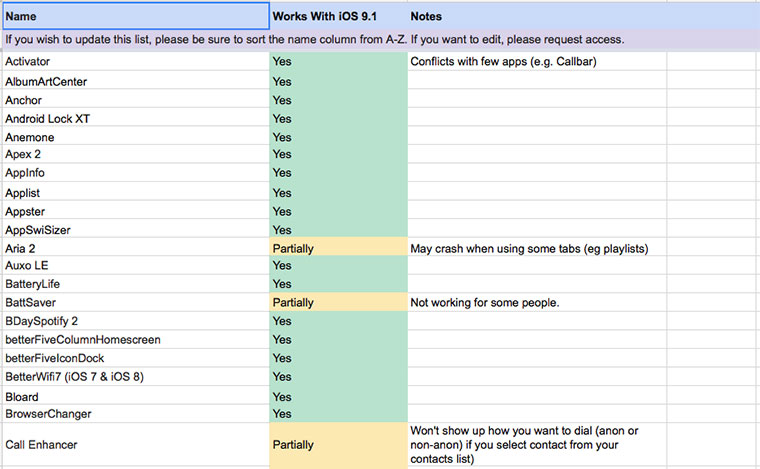Select the Activator name cell
Viewport: 760px width, 469px height.
click(136, 62)
